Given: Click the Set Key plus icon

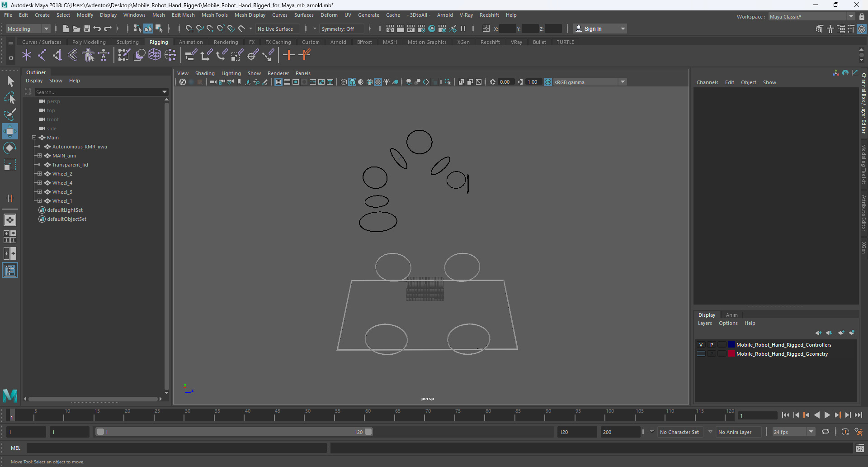Looking at the screenshot, I should (289, 55).
